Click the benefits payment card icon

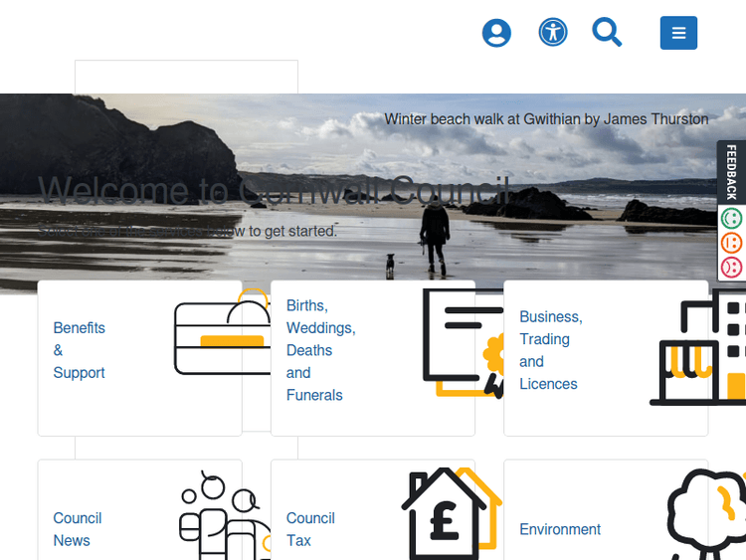(223, 336)
